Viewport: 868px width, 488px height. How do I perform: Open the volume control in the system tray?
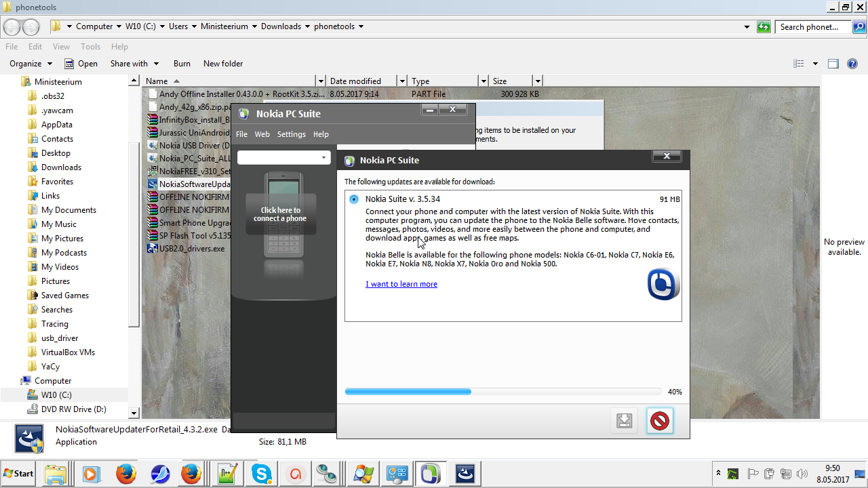[x=803, y=474]
